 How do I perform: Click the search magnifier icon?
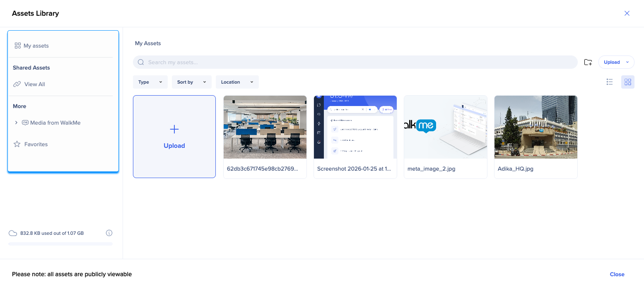pyautogui.click(x=141, y=62)
